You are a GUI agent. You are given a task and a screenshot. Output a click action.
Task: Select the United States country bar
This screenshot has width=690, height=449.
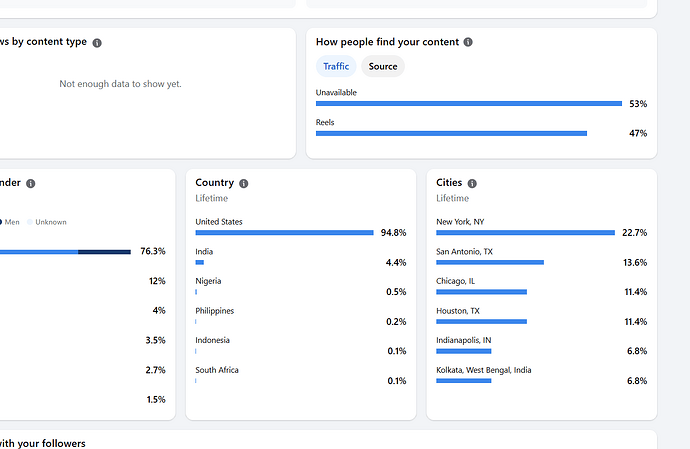[284, 232]
